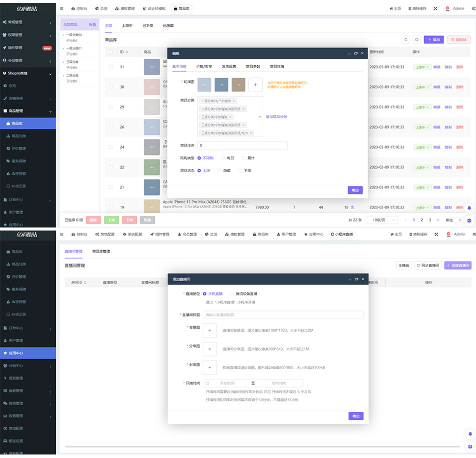This screenshot has width=476, height=458.
Task: Click the horizontal scrollbar under live room table
Action: [262, 446]
